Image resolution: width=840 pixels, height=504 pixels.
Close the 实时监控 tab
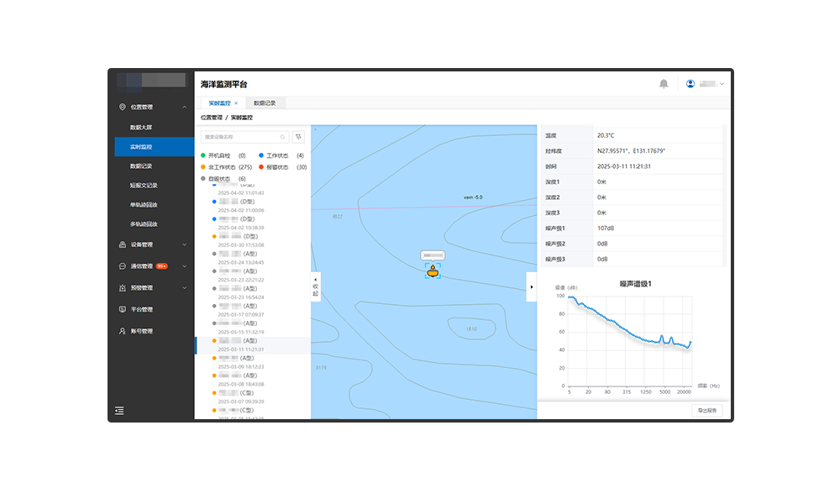coord(236,102)
